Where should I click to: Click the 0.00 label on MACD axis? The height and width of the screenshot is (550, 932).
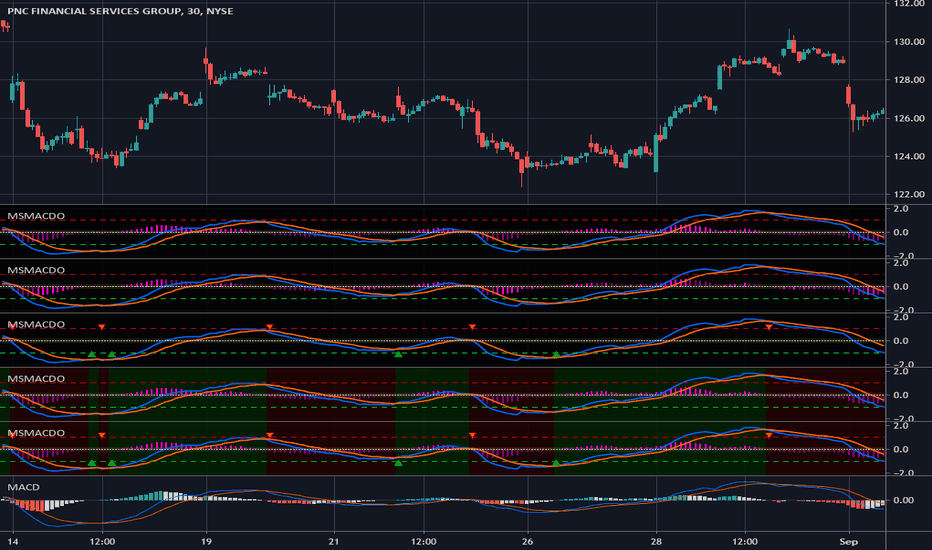[x=903, y=500]
